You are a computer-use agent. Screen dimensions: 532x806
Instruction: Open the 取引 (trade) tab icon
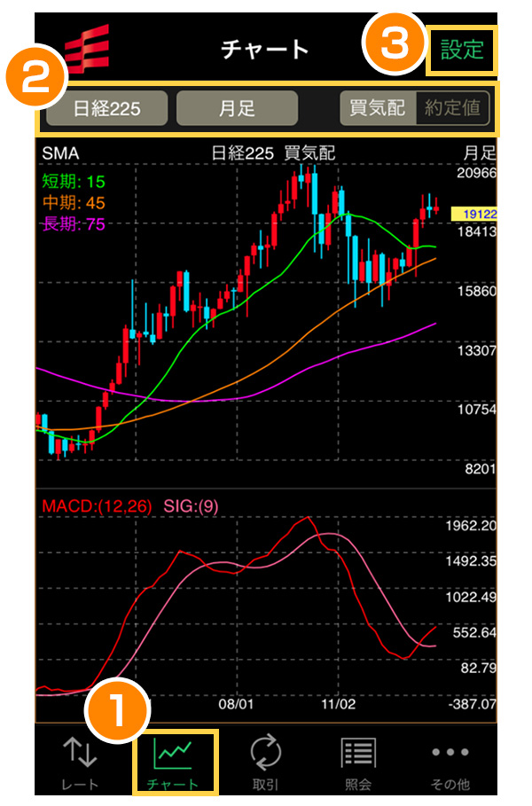click(266, 753)
